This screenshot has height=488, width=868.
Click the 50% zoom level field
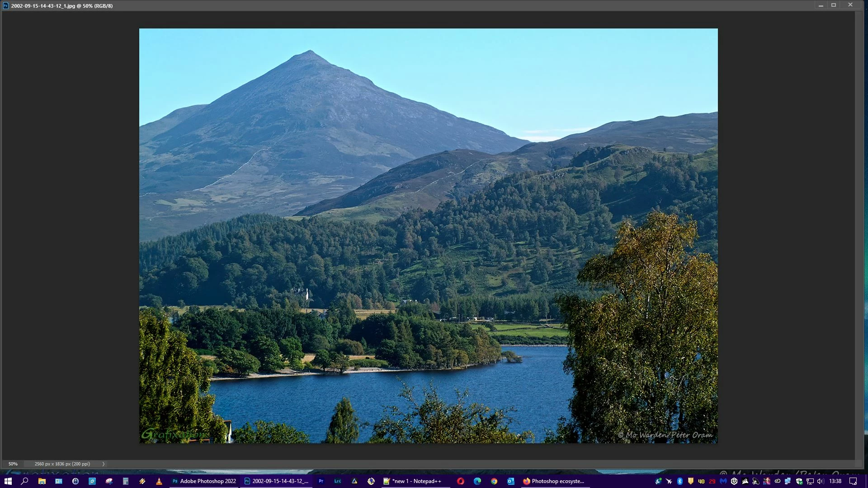(x=13, y=464)
